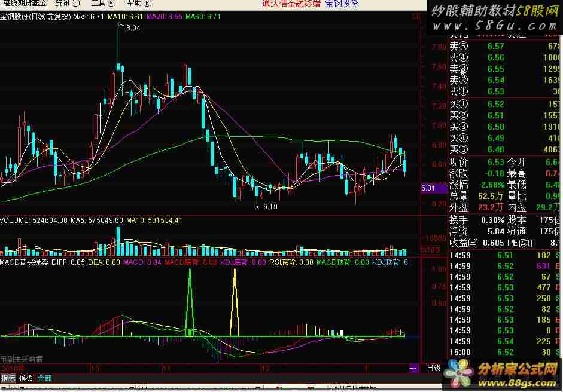Screen dimensions: 563x392
Task: Click the MA20: 6.55 indicator label
Action: coord(165,17)
